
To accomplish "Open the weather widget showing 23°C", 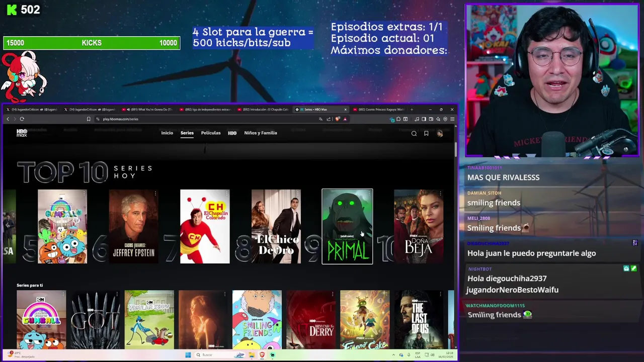I will (20, 355).
